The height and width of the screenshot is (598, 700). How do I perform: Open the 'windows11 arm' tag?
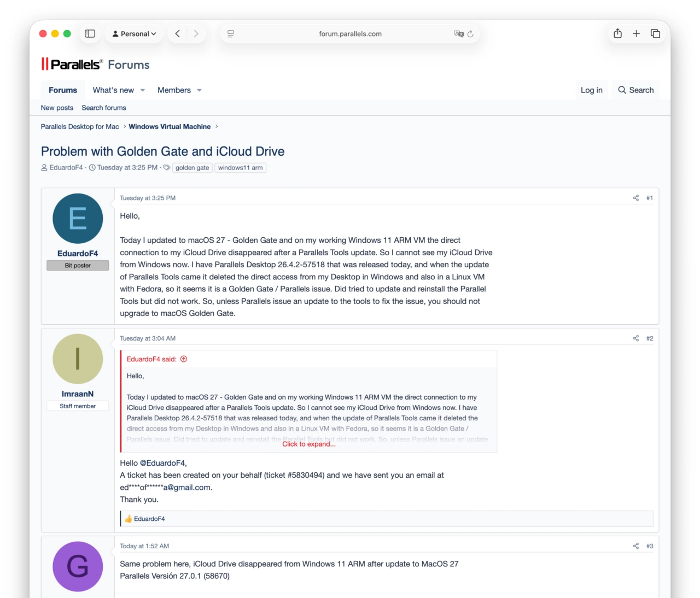coord(241,168)
